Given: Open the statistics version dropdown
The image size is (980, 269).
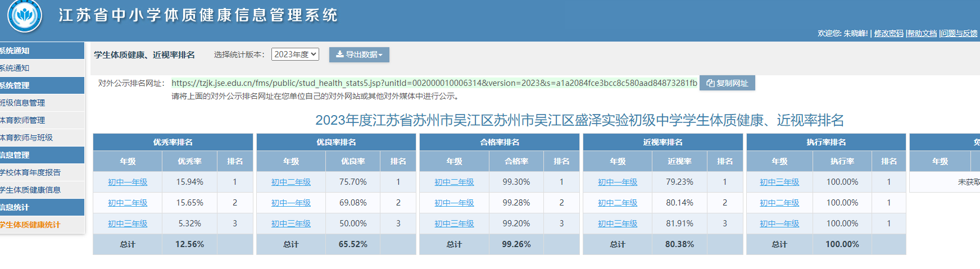Looking at the screenshot, I should click(295, 54).
